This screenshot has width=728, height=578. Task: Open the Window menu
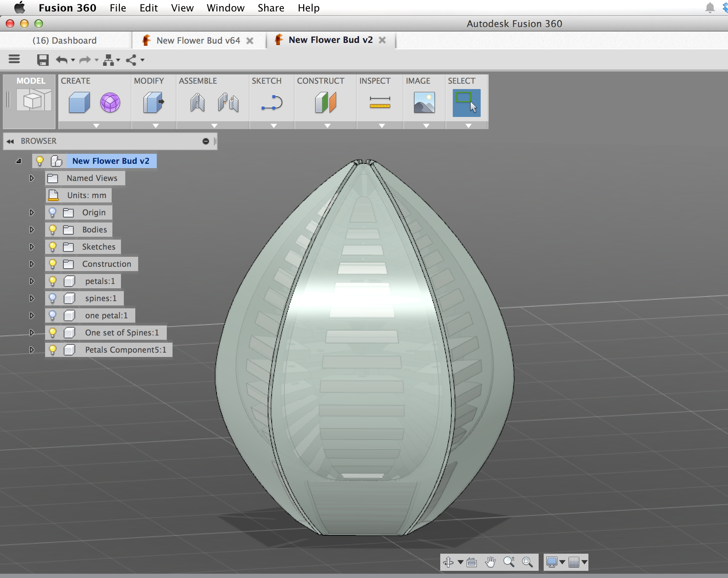tap(225, 8)
